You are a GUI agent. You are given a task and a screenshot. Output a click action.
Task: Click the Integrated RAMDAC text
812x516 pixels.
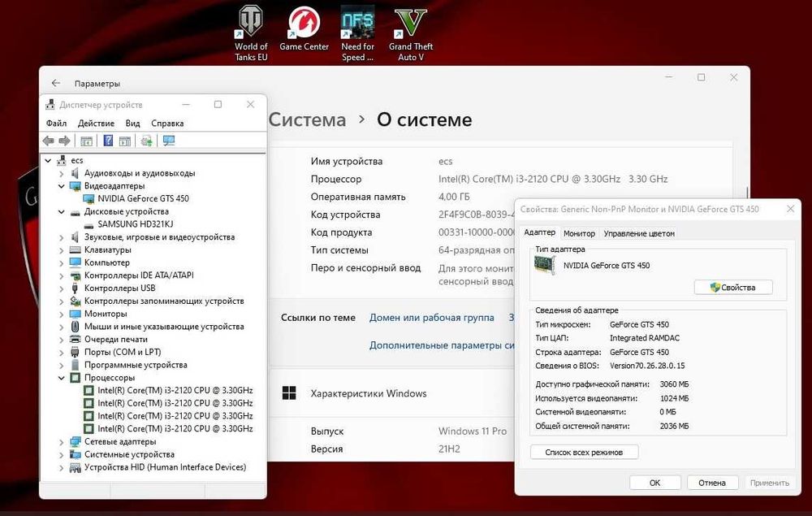click(x=645, y=338)
